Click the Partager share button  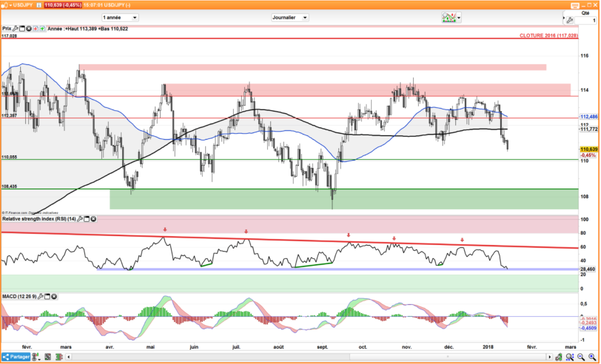coord(16,357)
